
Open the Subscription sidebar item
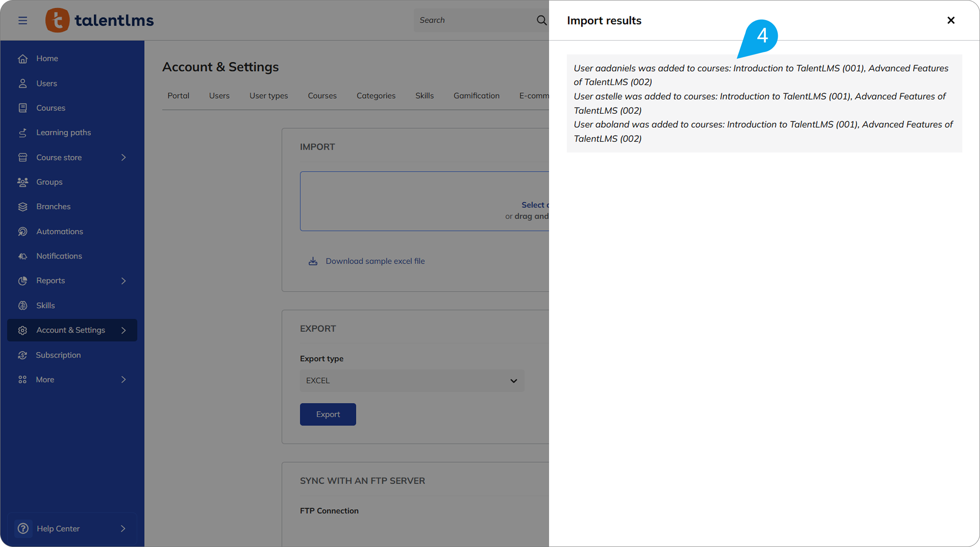[58, 355]
